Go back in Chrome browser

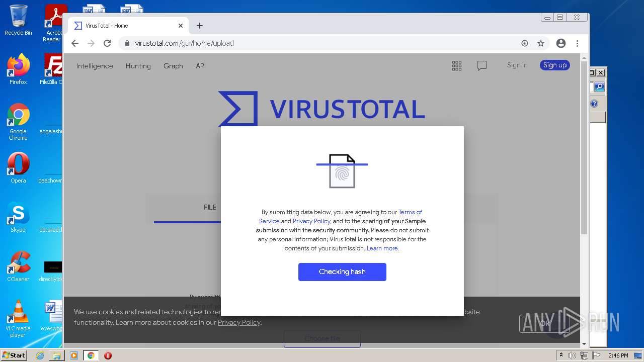click(x=75, y=43)
